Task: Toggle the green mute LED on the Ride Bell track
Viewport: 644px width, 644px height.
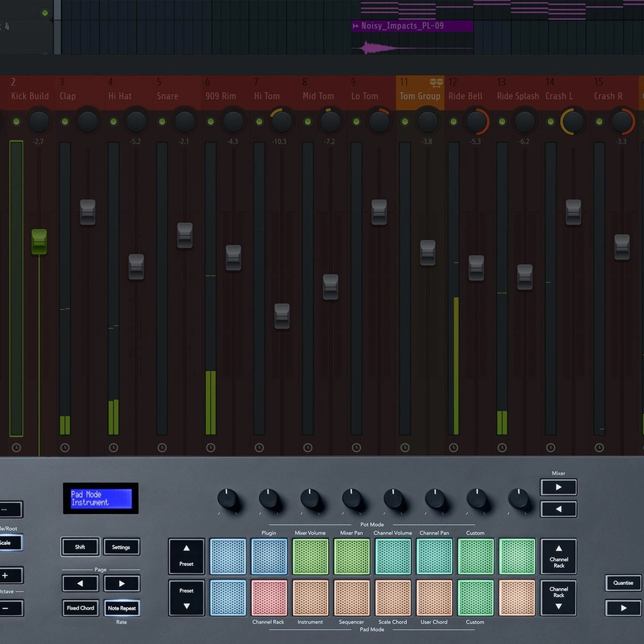Action: pos(453,121)
